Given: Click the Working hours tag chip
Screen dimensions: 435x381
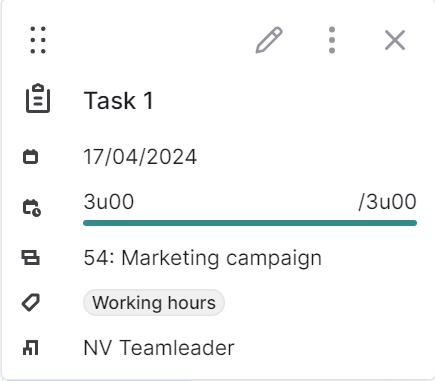Looking at the screenshot, I should click(x=154, y=303).
